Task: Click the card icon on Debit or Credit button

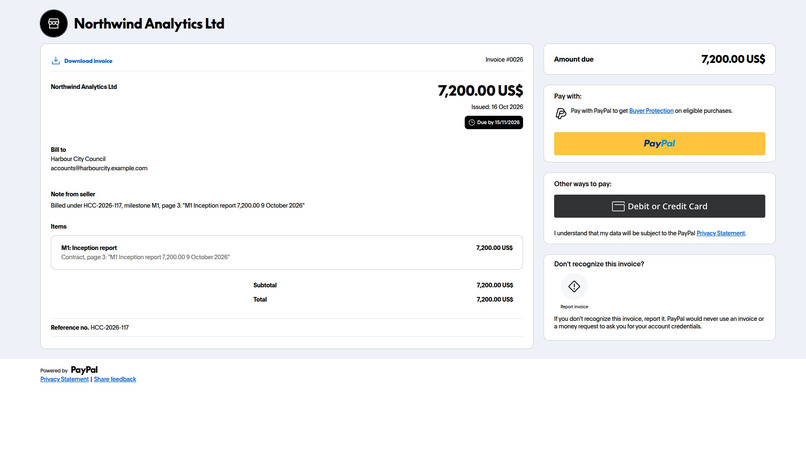Action: pos(618,206)
